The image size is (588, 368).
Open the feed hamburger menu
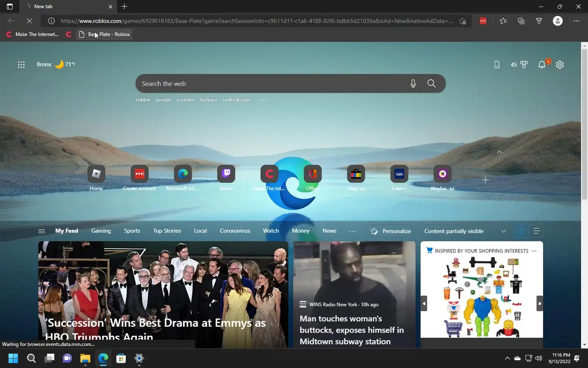click(x=42, y=231)
